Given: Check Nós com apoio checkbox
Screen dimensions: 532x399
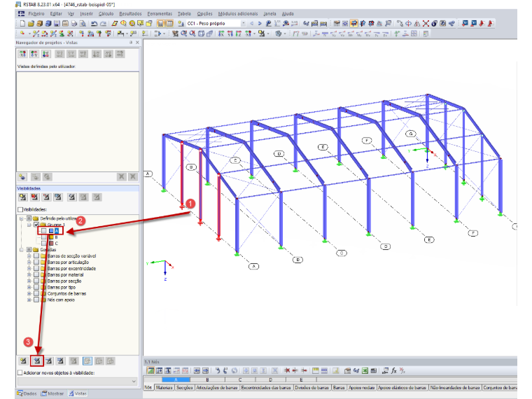Looking at the screenshot, I should point(36,300).
